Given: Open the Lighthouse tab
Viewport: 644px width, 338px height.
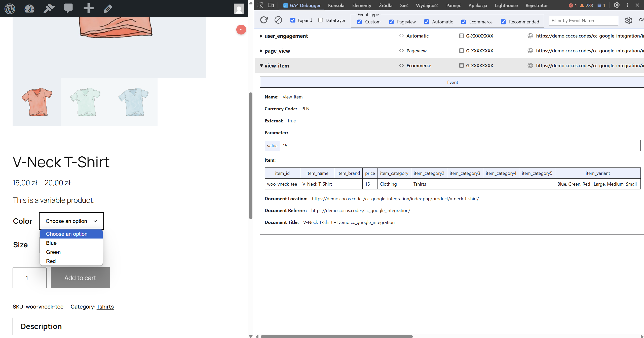Looking at the screenshot, I should 506,5.
